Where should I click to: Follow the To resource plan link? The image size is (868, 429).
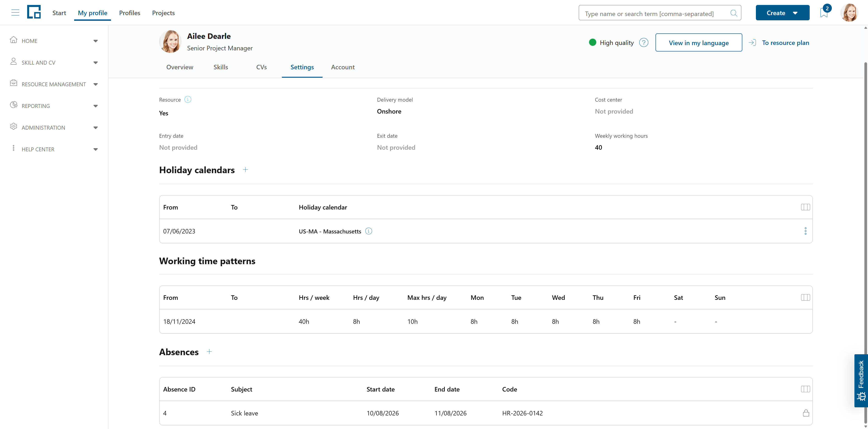coord(779,43)
